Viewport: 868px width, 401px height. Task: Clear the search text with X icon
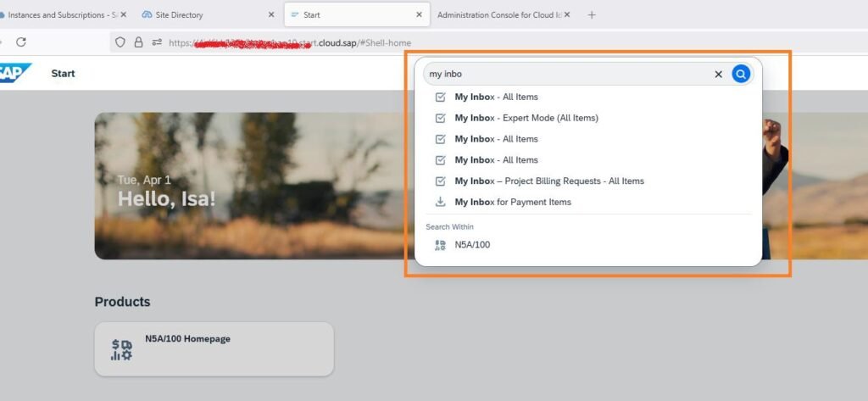tap(718, 75)
